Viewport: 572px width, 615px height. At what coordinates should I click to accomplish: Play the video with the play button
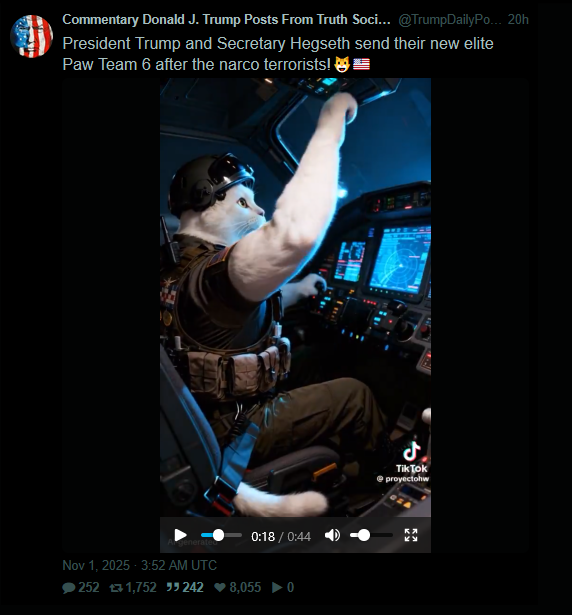coord(180,535)
